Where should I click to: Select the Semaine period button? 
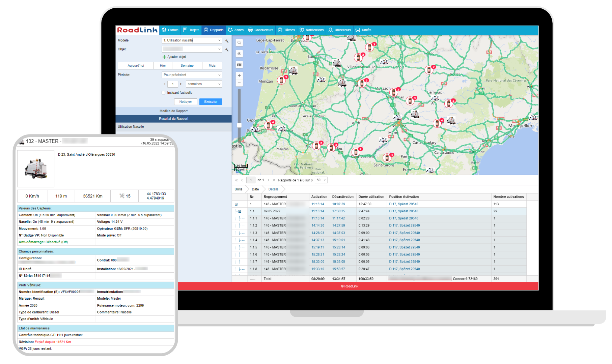[x=187, y=66]
